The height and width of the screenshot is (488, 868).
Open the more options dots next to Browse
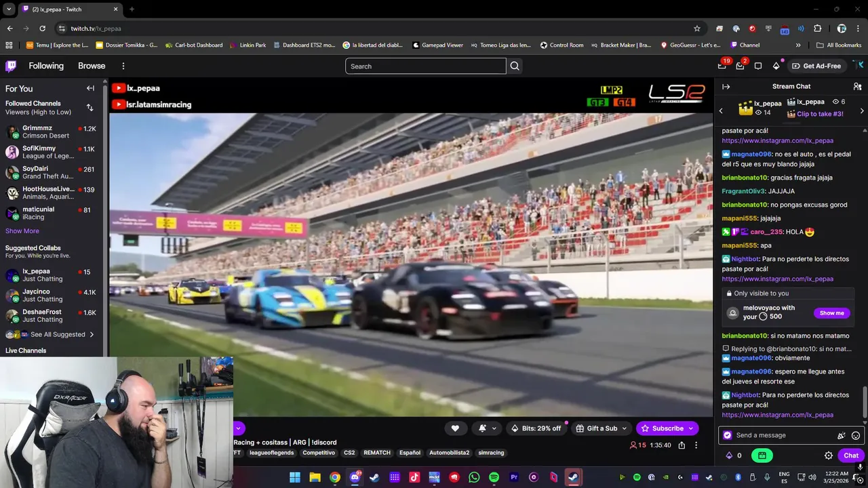click(x=123, y=66)
